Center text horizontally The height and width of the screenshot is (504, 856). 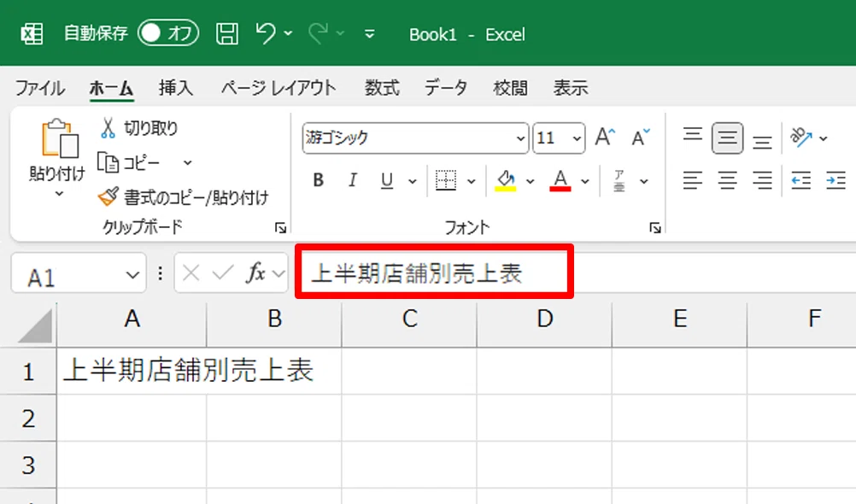coord(727,180)
